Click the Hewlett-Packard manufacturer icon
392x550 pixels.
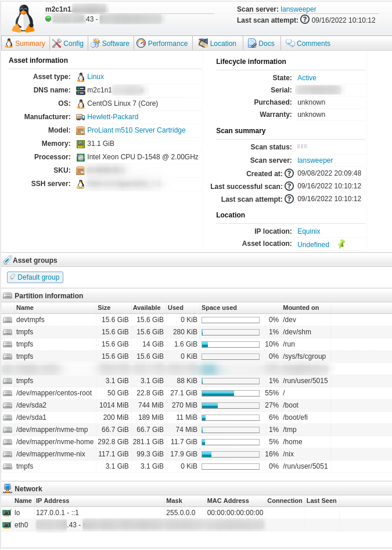tap(81, 117)
